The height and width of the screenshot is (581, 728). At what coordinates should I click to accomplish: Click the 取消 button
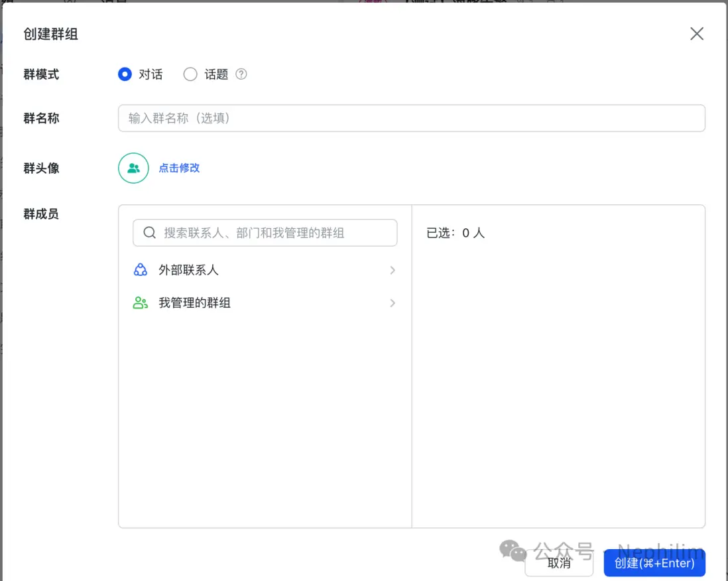tap(559, 563)
